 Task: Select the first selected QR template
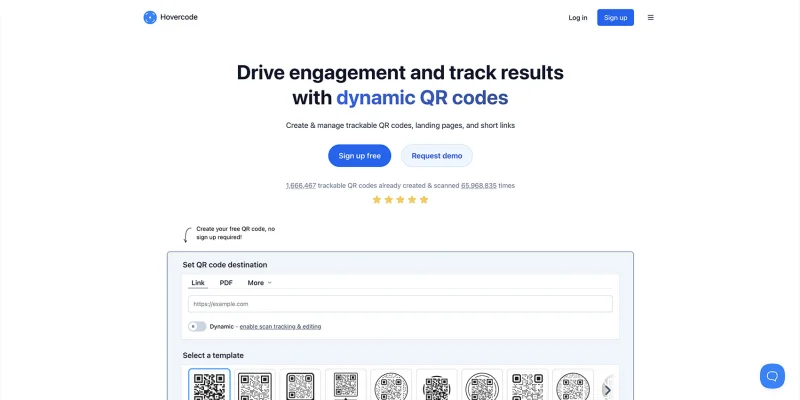[209, 386]
